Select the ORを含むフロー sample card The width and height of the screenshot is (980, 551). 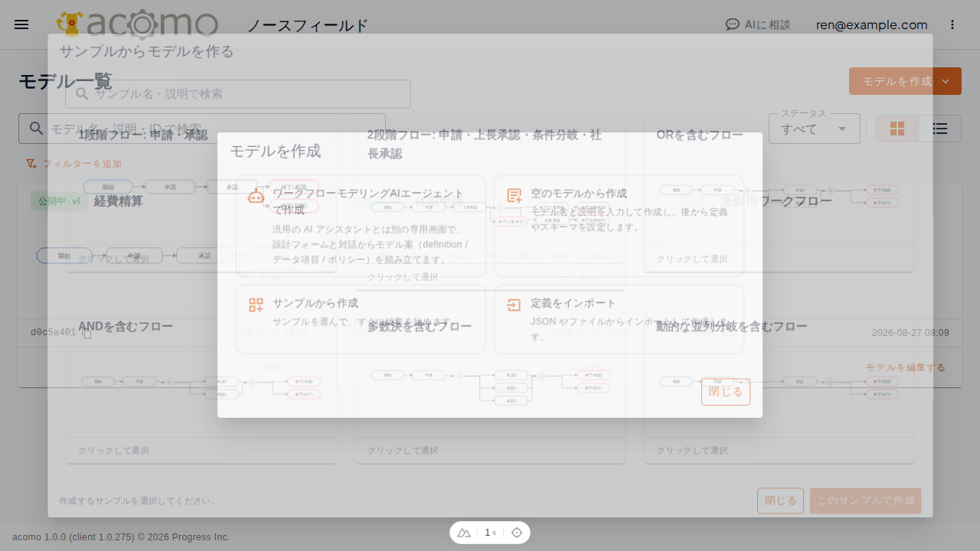(x=779, y=196)
